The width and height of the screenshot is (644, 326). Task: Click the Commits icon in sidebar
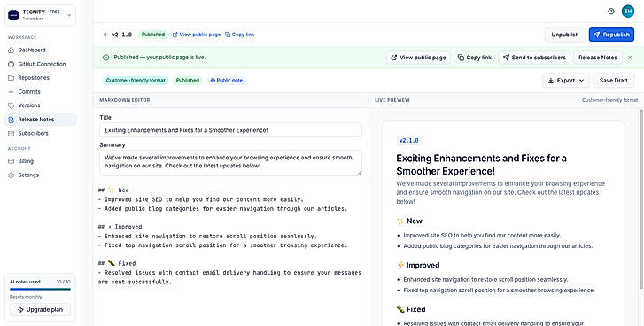12,91
